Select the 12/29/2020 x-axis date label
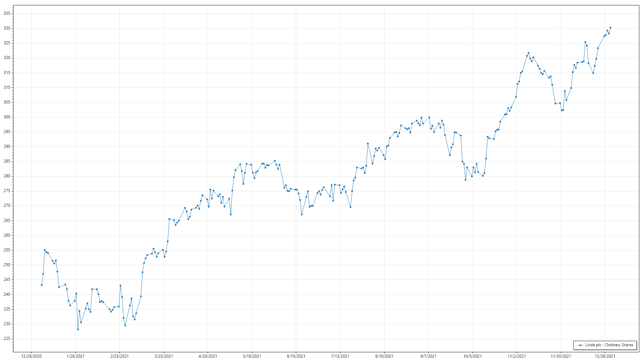644x362 pixels. [x=32, y=356]
